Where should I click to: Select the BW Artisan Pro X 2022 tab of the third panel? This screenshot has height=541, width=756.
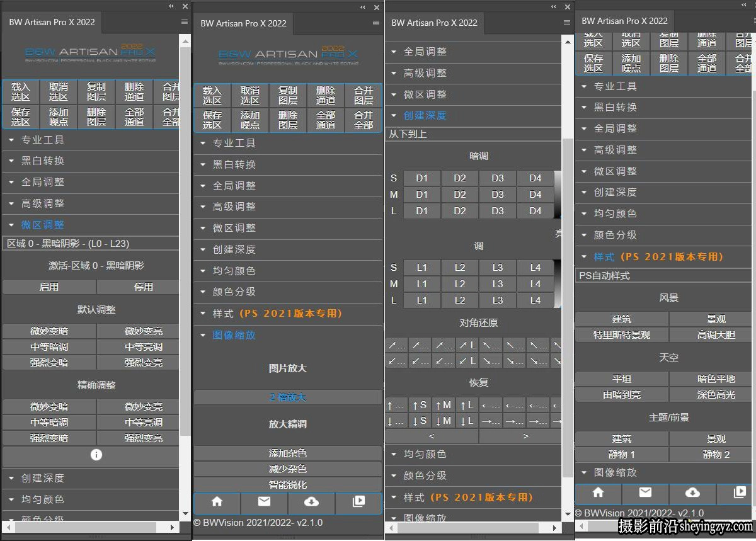434,23
